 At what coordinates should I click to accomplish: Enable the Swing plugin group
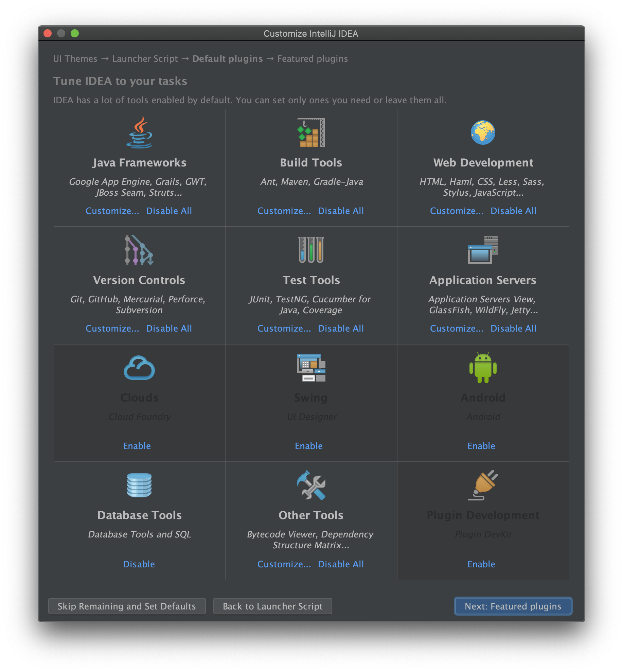tap(309, 446)
